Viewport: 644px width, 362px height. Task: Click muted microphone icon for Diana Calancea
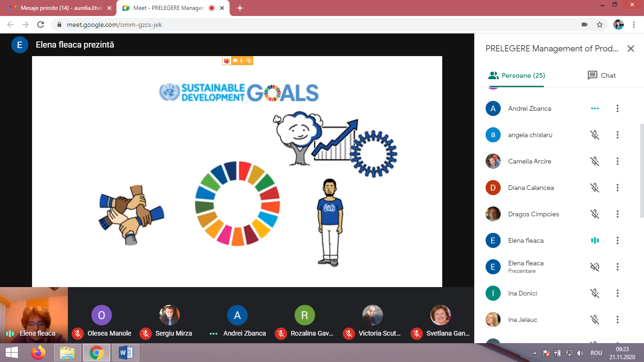595,188
